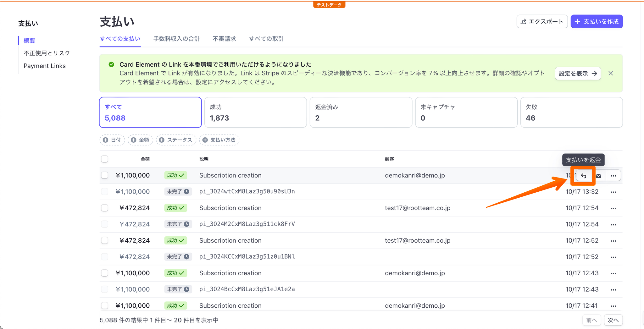This screenshot has width=644, height=329.
Task: Click the 設定を表示 link button
Action: click(578, 73)
